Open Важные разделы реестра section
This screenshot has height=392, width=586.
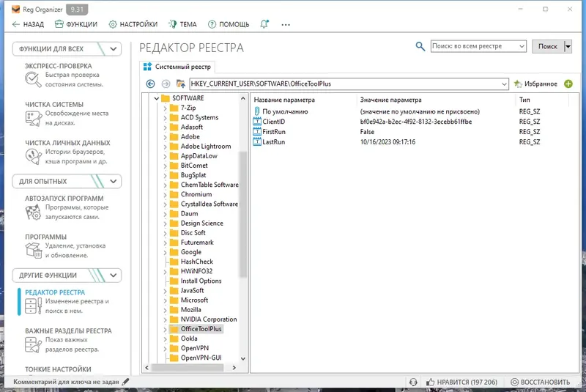tap(68, 340)
